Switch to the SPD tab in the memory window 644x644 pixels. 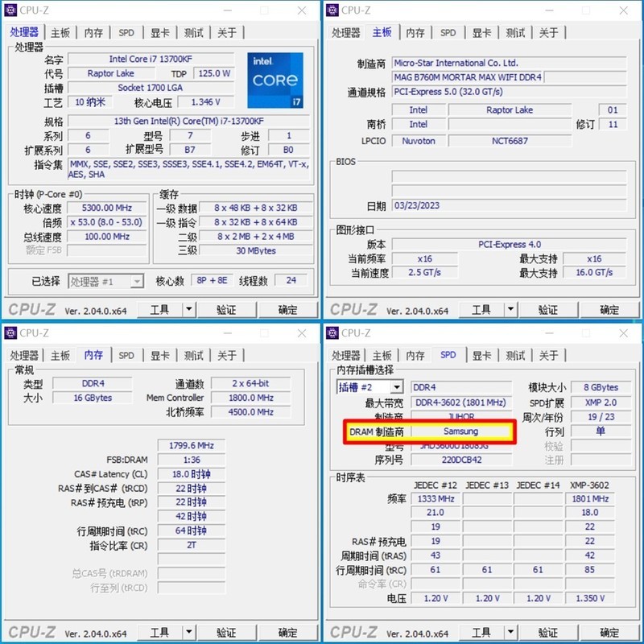click(x=126, y=354)
